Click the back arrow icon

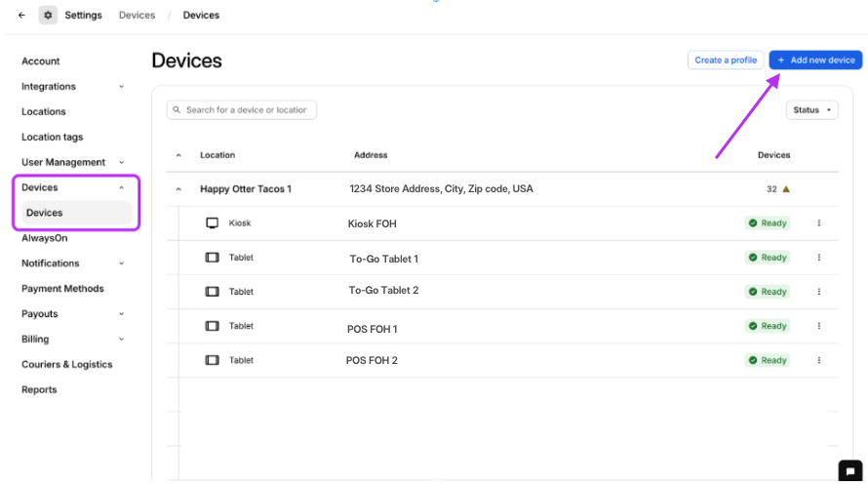pyautogui.click(x=21, y=16)
